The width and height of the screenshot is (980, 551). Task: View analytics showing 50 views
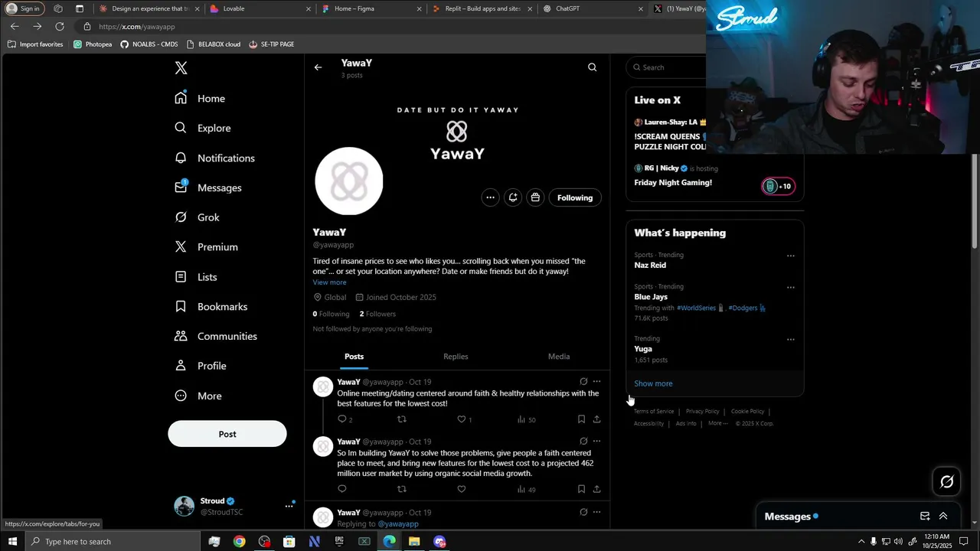(527, 419)
